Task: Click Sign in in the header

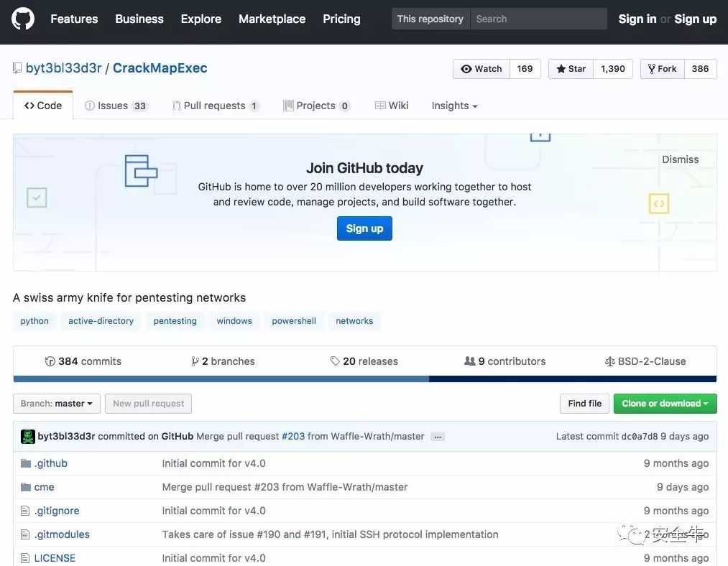Action: (637, 19)
